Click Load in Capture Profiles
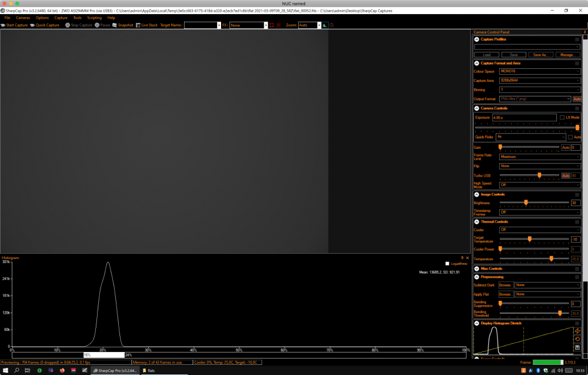The image size is (588, 375). [487, 55]
